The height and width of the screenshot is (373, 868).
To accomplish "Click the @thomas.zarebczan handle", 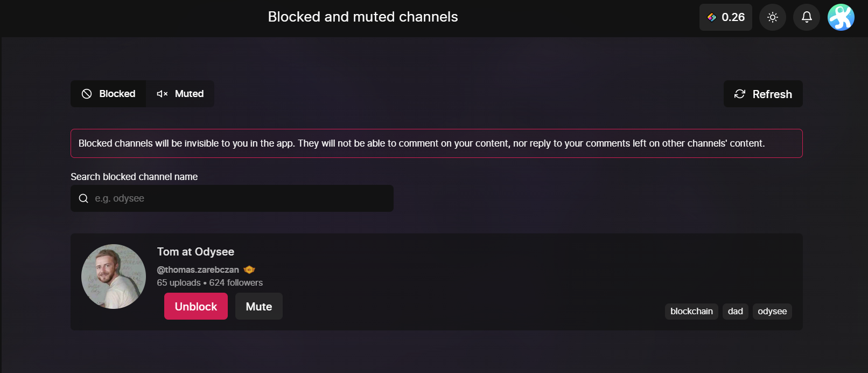I will click(198, 270).
